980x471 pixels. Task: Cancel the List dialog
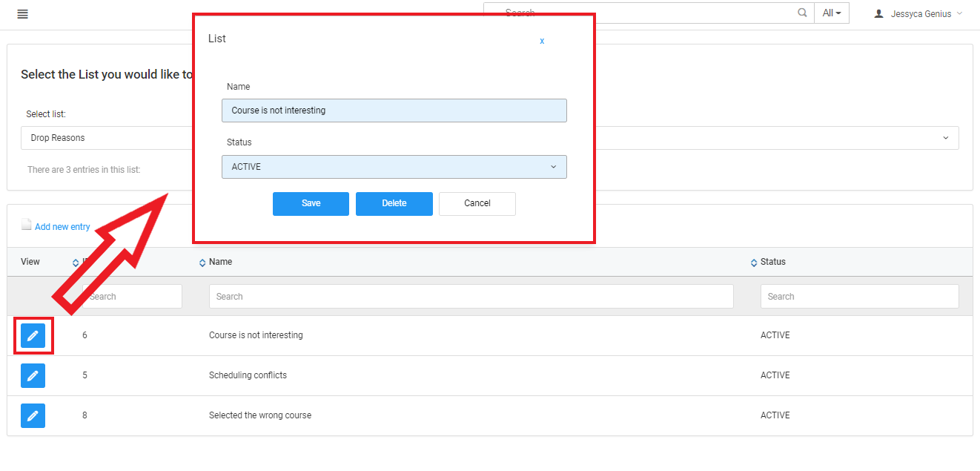coord(477,204)
